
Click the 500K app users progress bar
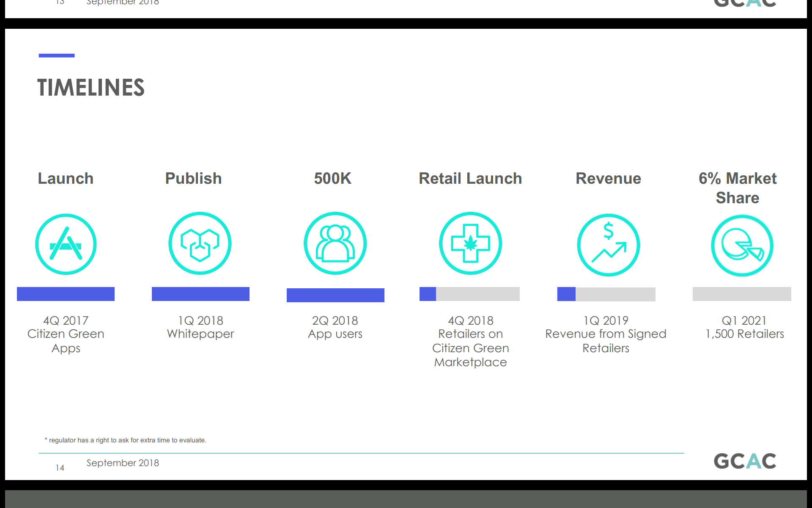click(335, 295)
